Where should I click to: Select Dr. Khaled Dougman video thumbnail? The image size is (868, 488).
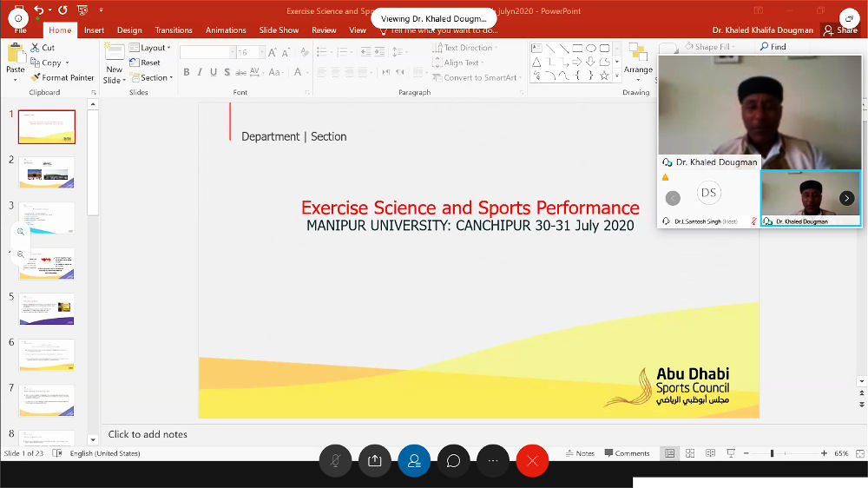click(x=811, y=198)
